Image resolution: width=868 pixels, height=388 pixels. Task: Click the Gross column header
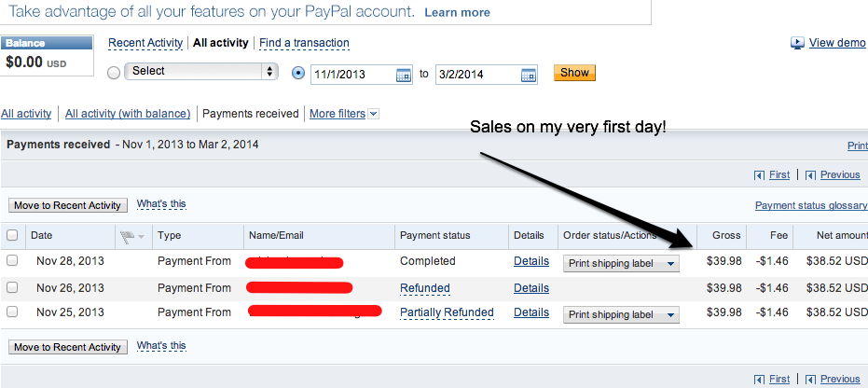pyautogui.click(x=726, y=235)
